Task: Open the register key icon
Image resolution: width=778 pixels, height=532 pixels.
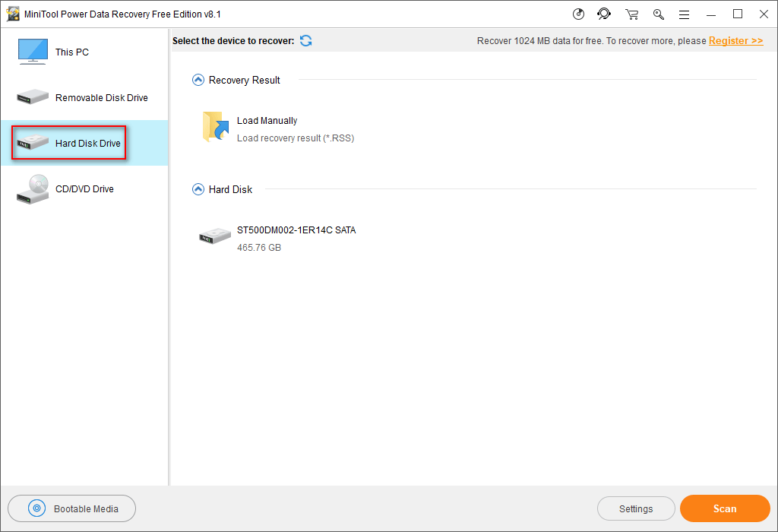Action: 659,14
